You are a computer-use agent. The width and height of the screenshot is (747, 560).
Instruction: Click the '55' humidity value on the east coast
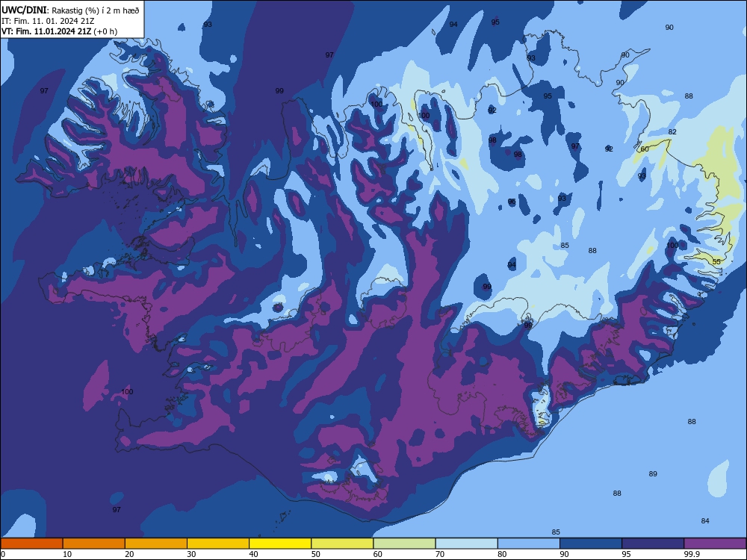[716, 262]
